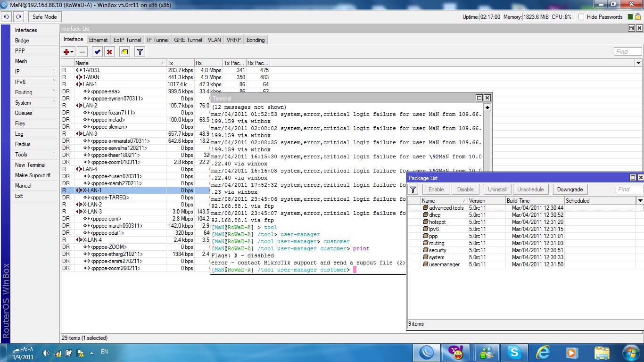Open the Interface List filter funnel
The height and width of the screenshot is (362, 644).
(x=140, y=52)
